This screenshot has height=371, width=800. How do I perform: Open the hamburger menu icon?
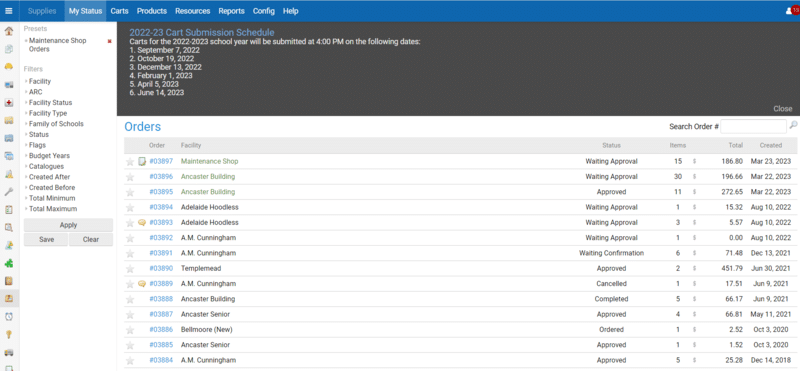point(9,11)
